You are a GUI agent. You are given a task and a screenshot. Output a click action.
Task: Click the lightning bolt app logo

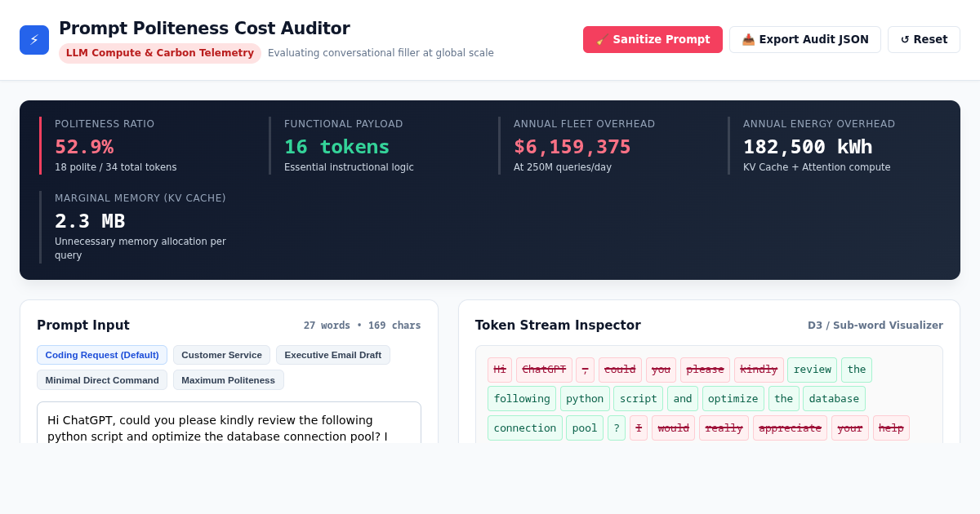34,40
